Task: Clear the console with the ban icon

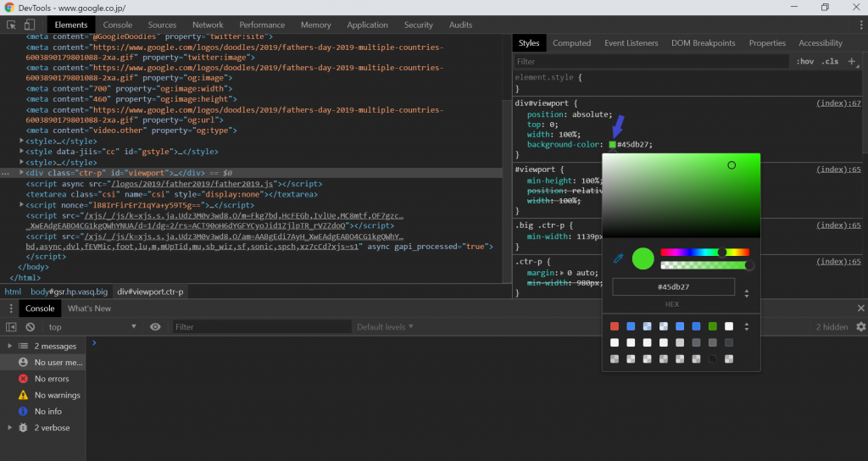Action: [31, 327]
